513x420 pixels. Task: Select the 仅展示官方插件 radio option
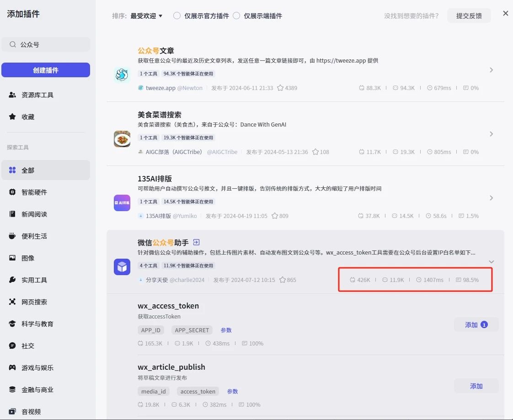click(176, 16)
